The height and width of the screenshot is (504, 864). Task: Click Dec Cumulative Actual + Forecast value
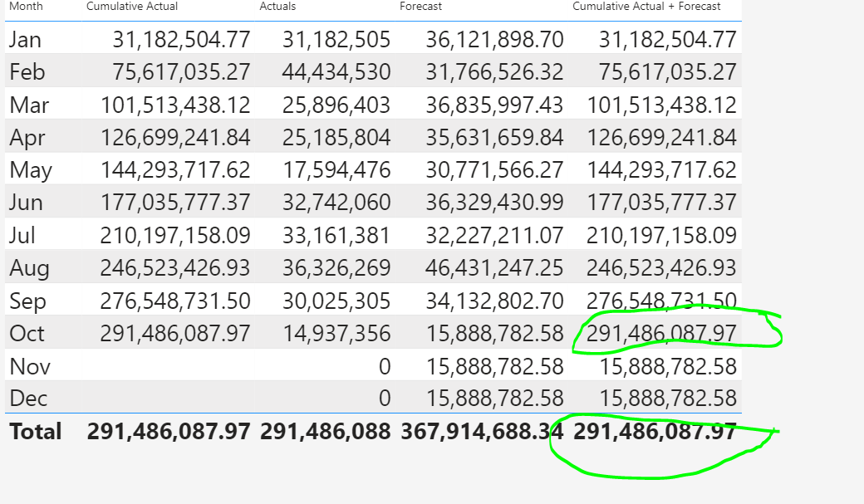coord(668,399)
